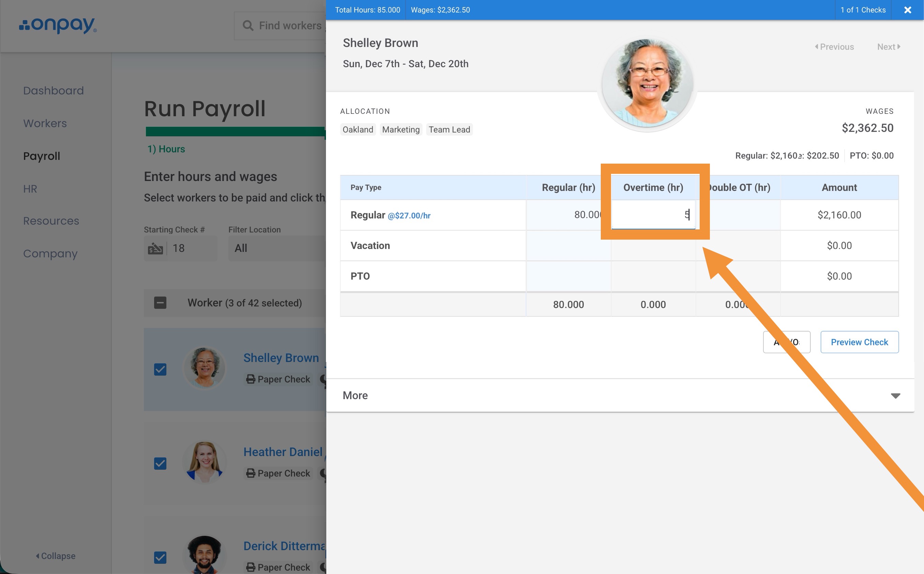Uncheck Shelley Brown's worker checkbox
The image size is (924, 574).
[x=160, y=369]
